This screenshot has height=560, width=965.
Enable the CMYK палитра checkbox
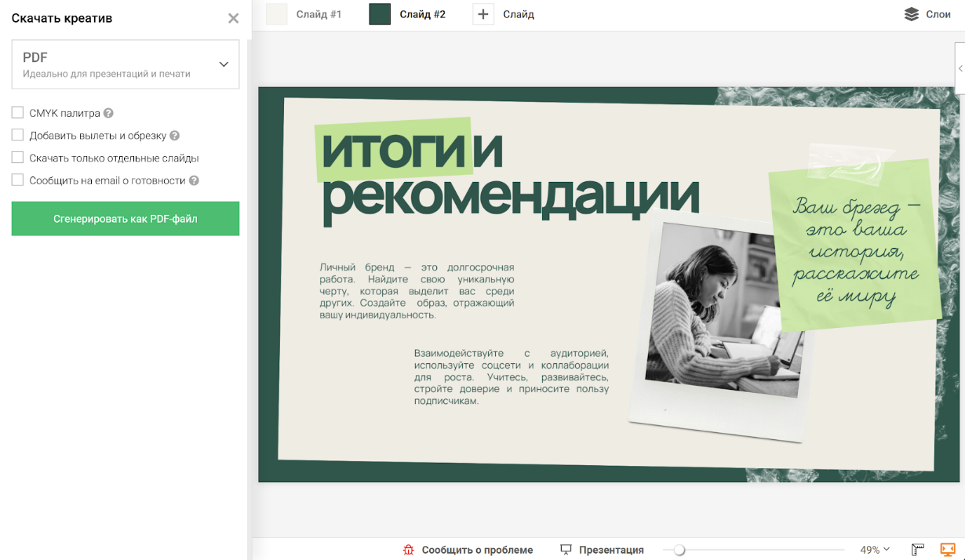click(x=17, y=113)
